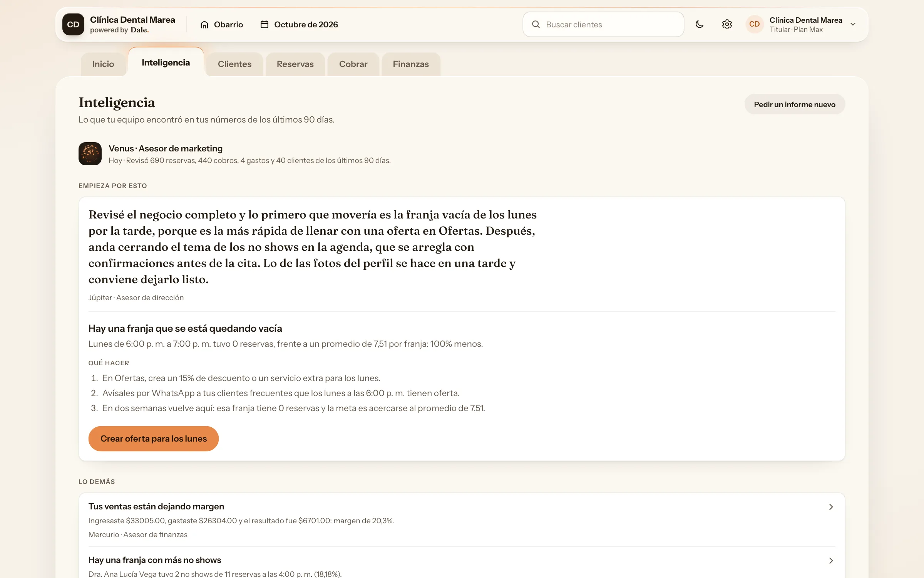Viewport: 924px width, 578px height.
Task: Click Júpiter · Asesor de dirección label
Action: pos(136,297)
